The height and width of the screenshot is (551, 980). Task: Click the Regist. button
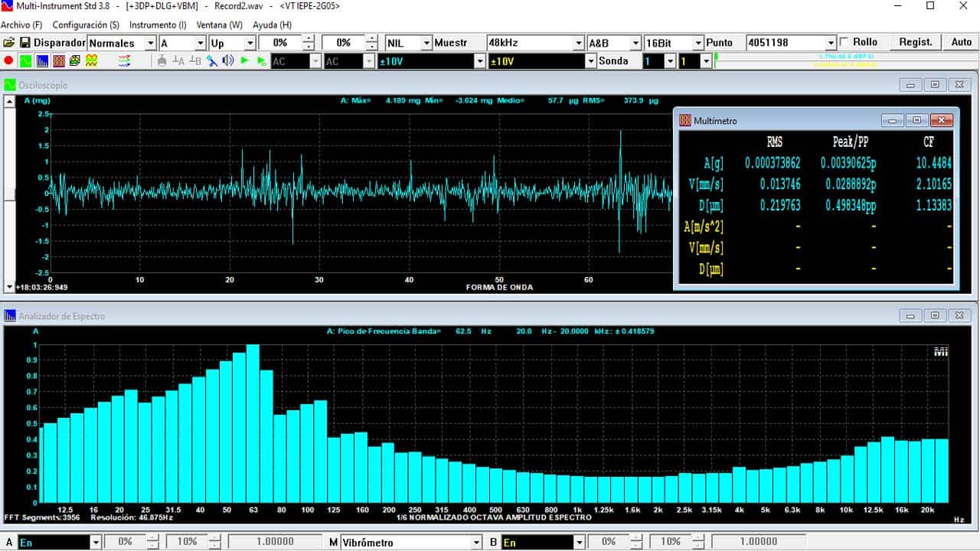tap(915, 42)
